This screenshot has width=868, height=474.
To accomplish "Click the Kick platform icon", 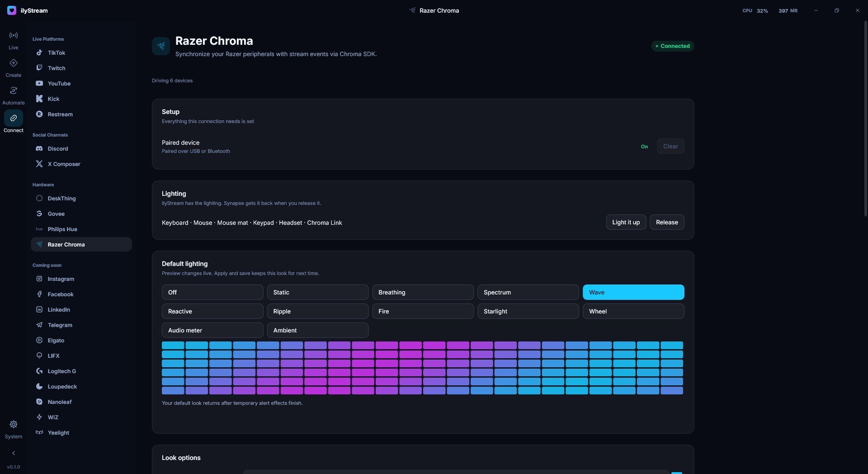I will [39, 99].
